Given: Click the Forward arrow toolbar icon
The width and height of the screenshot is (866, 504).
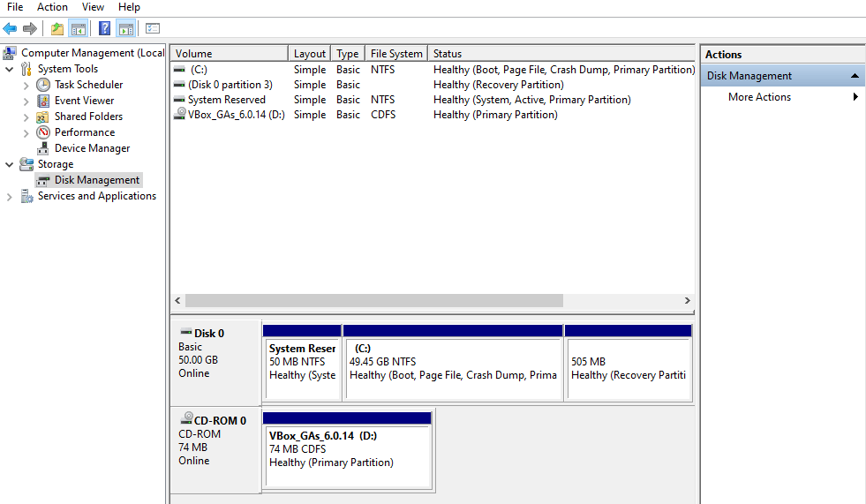Looking at the screenshot, I should (30, 29).
